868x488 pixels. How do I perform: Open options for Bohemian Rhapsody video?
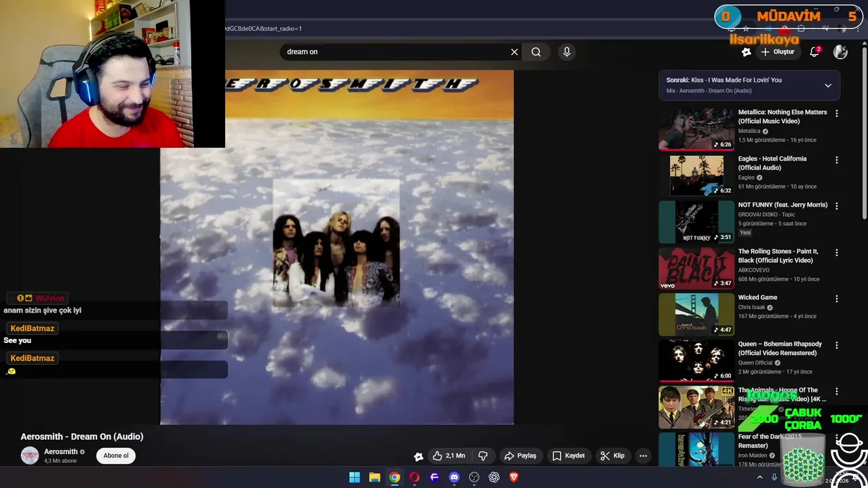click(836, 345)
